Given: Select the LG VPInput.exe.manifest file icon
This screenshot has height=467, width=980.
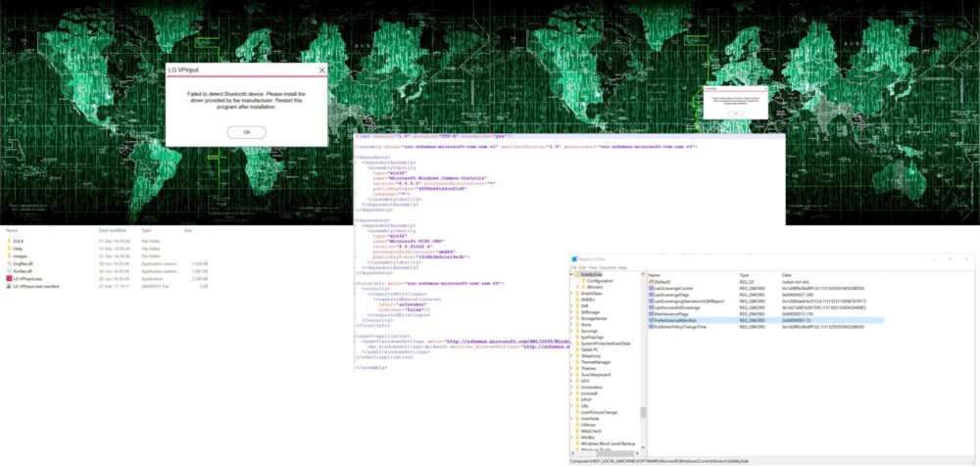Looking at the screenshot, I should pos(8,287).
